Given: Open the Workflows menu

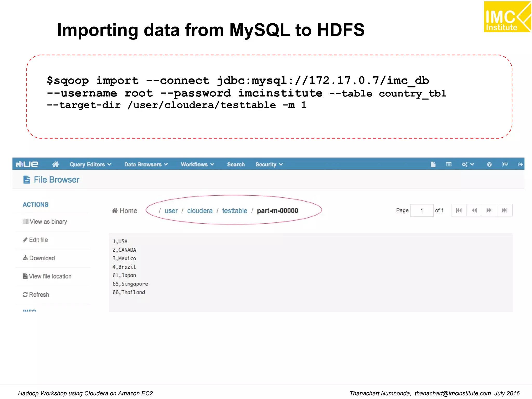Looking at the screenshot, I should coord(197,164).
